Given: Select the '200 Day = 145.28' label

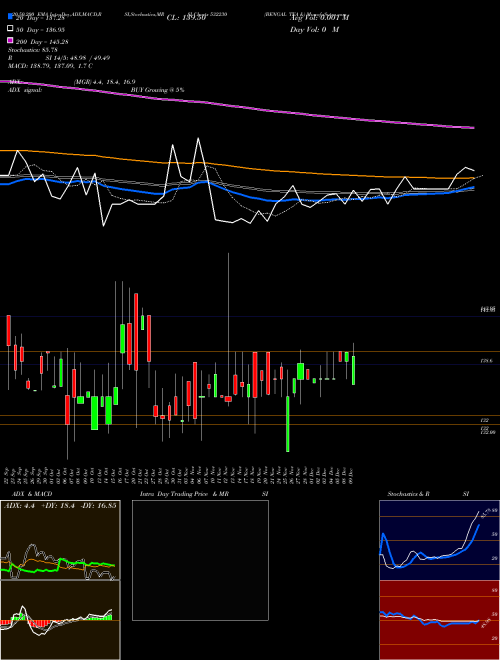Looking at the screenshot, I should tap(42, 42).
